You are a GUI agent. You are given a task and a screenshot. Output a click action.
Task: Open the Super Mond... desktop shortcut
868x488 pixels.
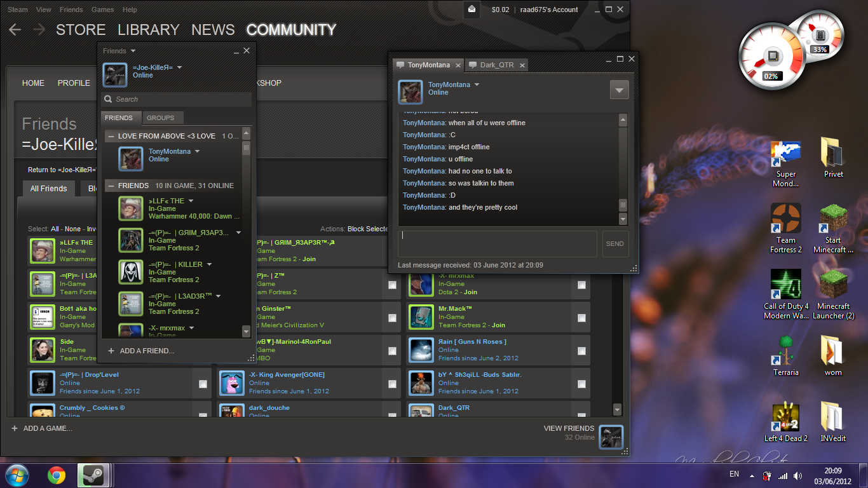point(786,164)
